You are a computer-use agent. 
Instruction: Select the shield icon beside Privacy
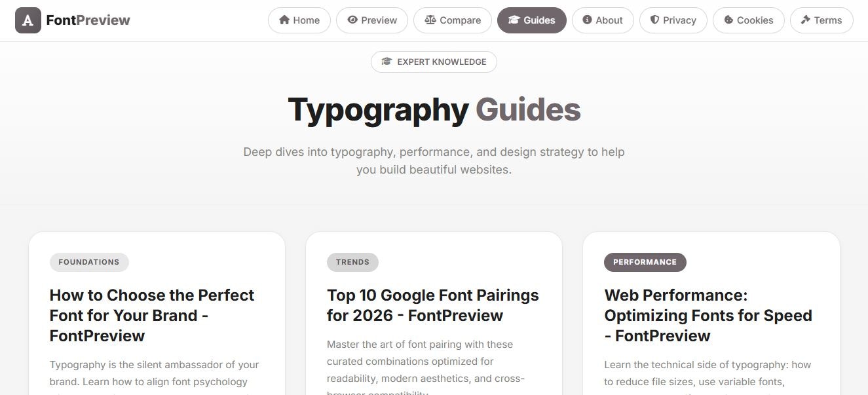pos(654,20)
